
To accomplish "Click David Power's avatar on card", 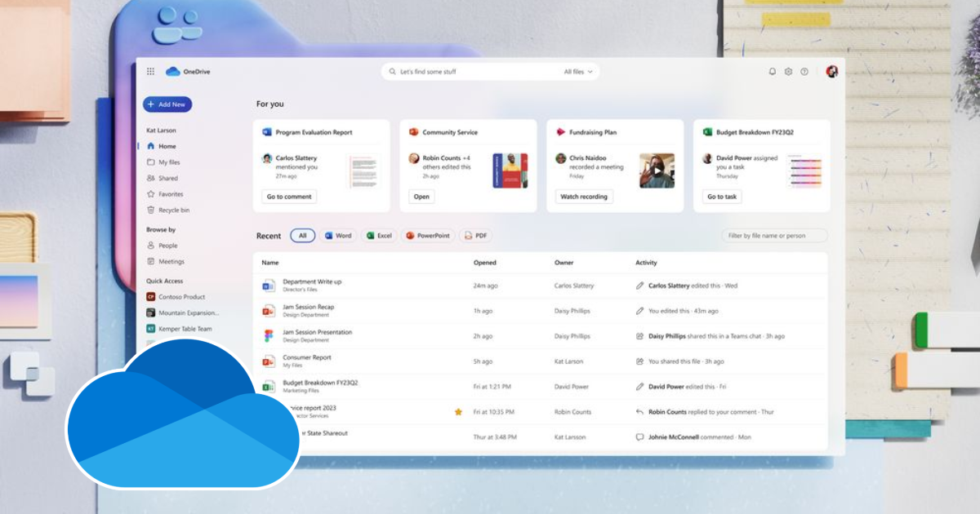I will [708, 158].
